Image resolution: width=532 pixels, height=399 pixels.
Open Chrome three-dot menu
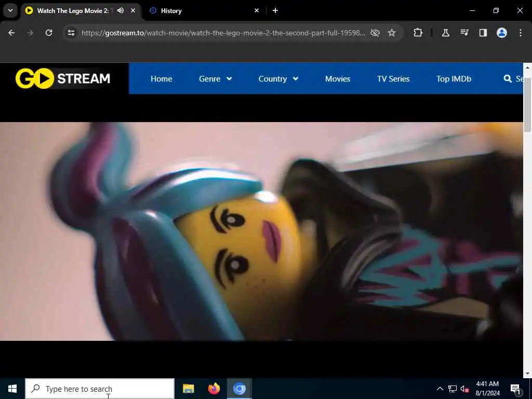click(521, 33)
